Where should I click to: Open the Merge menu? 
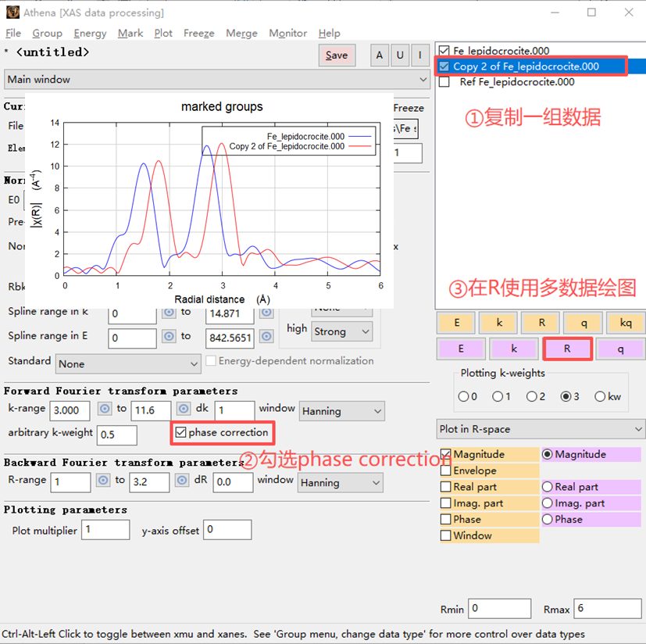tap(241, 34)
